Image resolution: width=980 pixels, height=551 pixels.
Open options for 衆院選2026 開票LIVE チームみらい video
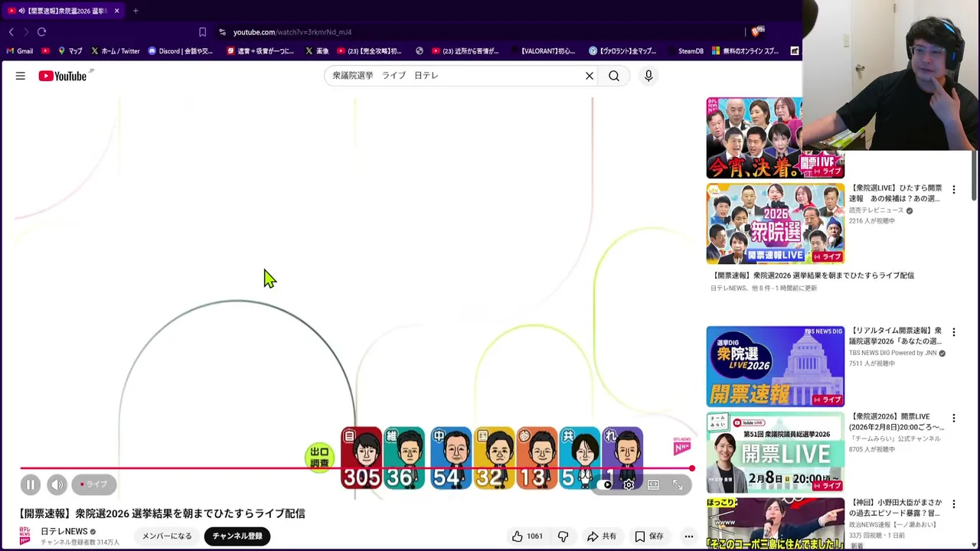point(953,419)
